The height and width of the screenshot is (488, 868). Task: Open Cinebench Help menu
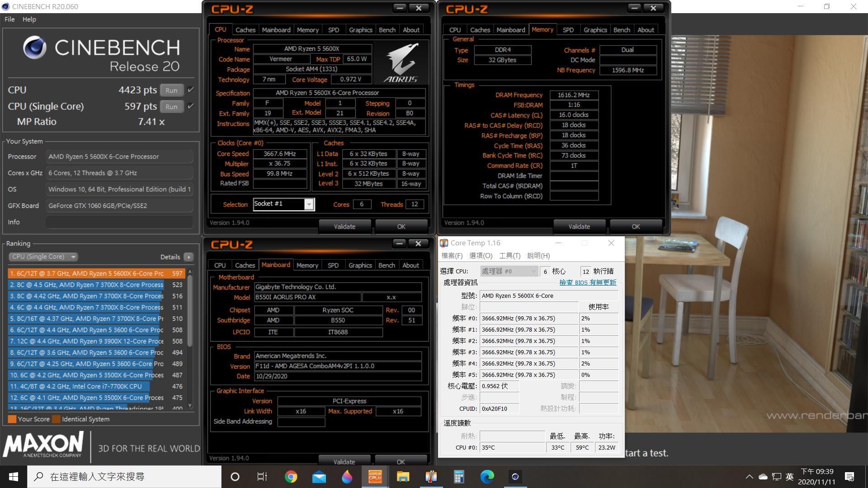click(29, 19)
